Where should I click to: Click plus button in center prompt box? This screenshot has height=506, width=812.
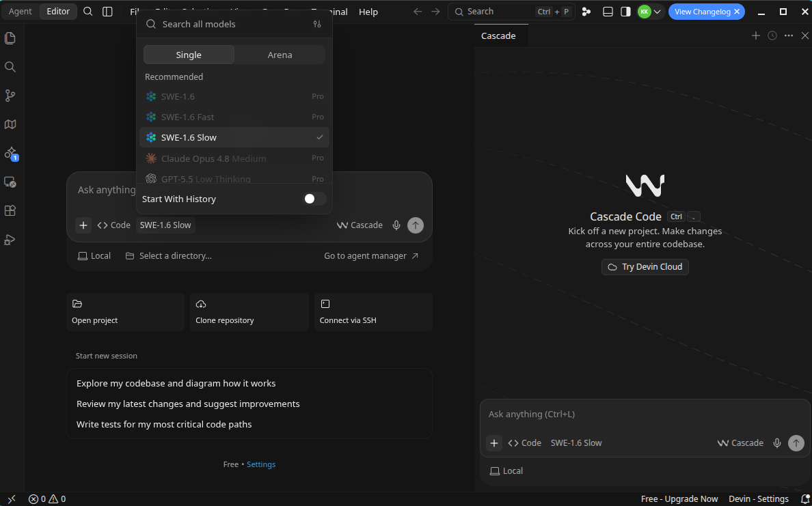click(x=83, y=225)
